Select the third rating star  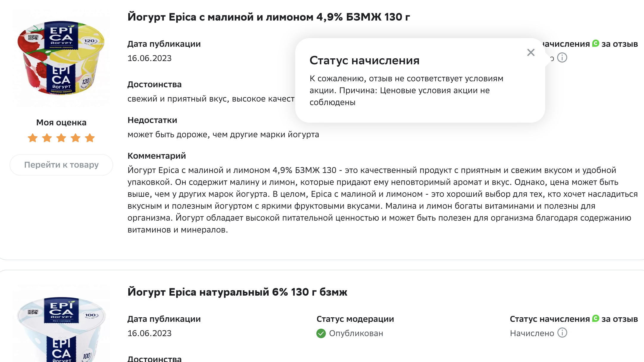(x=61, y=138)
